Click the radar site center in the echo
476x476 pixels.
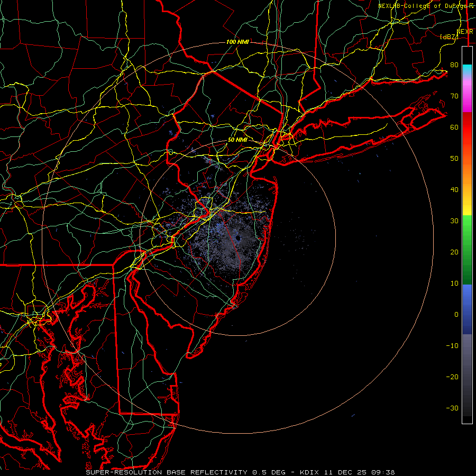[x=238, y=238]
